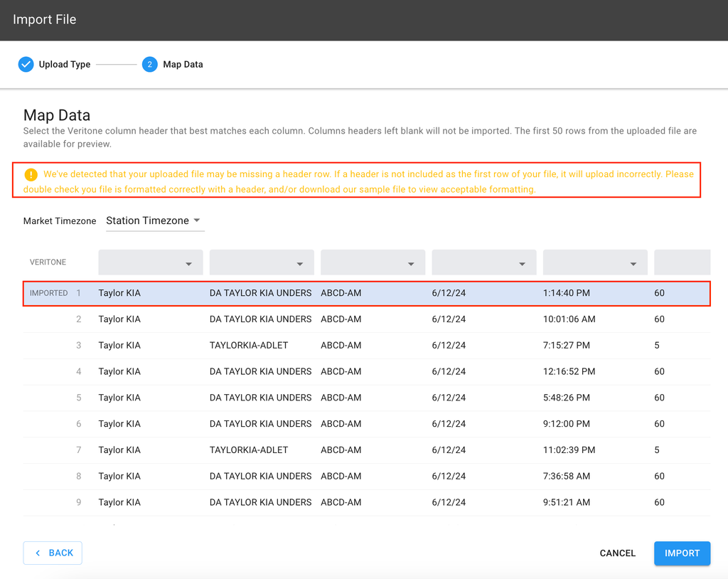Screen dimensions: 728x579
Task: Go back with the BACK button
Action: [x=53, y=553]
